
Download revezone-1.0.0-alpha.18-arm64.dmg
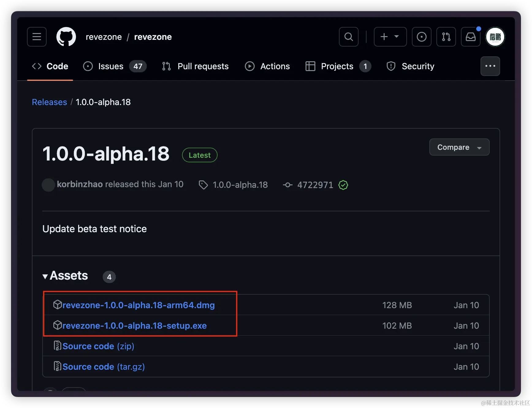click(139, 305)
